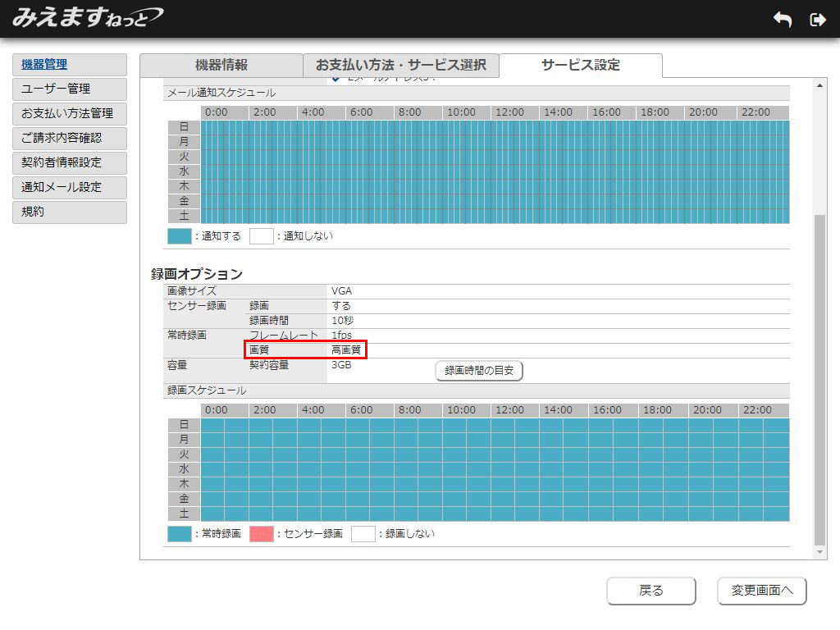
Task: Select the サービス設定 tab
Action: click(x=580, y=66)
